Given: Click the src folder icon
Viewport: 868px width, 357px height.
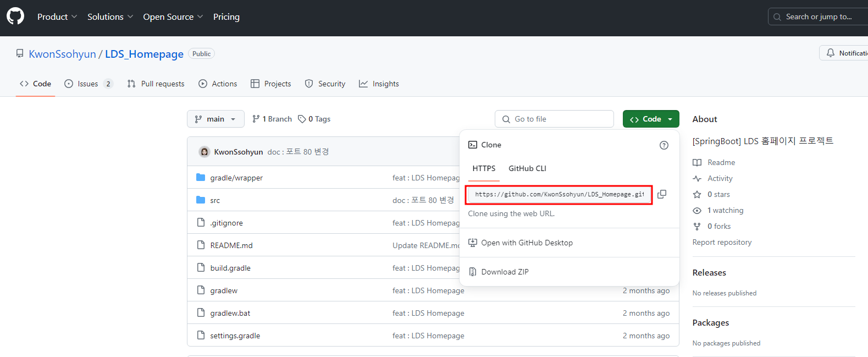Looking at the screenshot, I should tap(201, 200).
